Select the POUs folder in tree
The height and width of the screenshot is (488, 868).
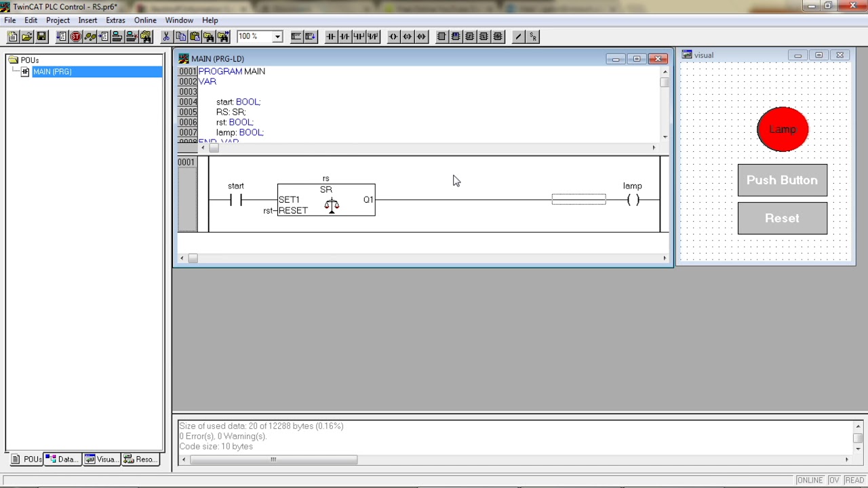click(24, 60)
